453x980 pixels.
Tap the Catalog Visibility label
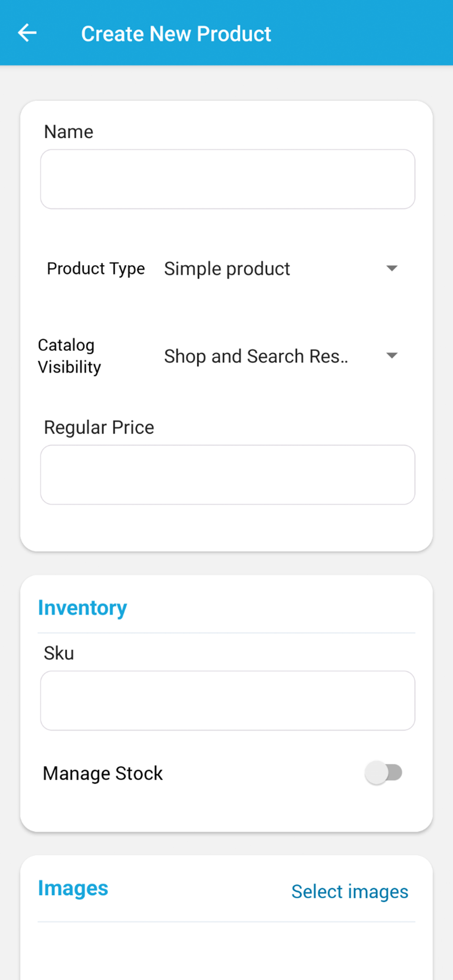coord(70,356)
